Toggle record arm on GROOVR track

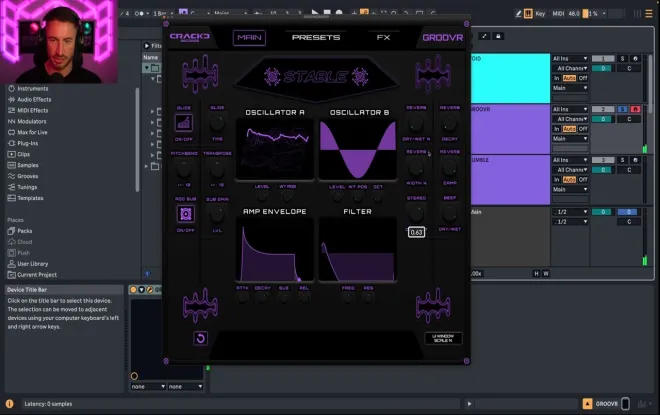635,109
